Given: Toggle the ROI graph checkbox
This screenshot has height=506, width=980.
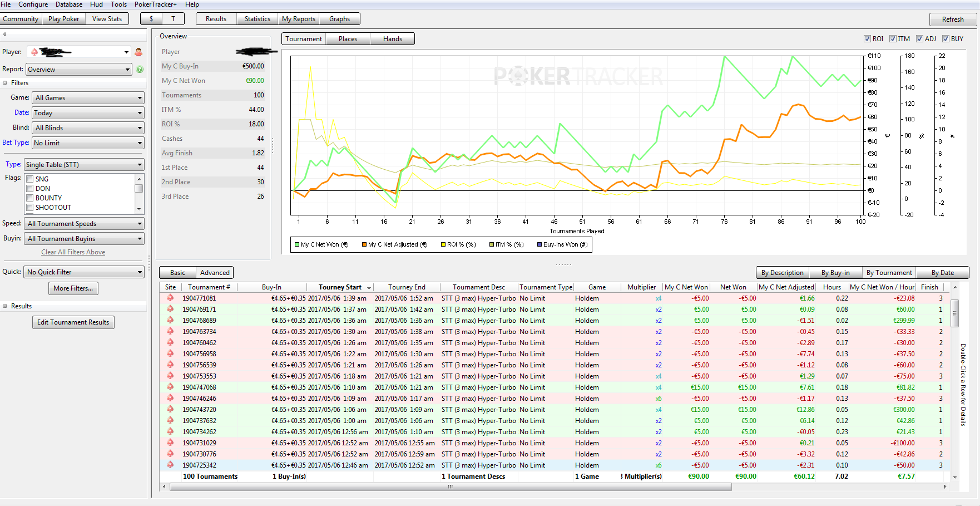Looking at the screenshot, I should click(x=867, y=39).
